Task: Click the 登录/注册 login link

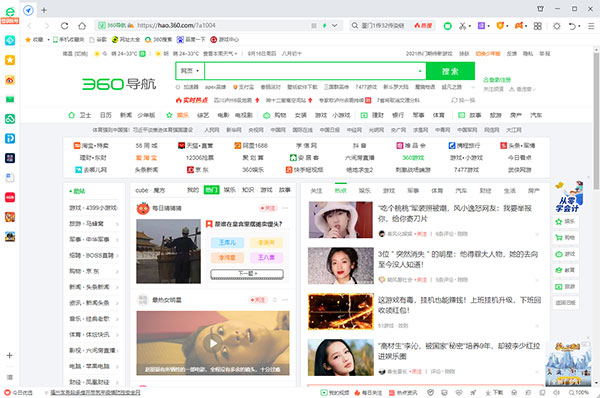Action: pyautogui.click(x=497, y=80)
